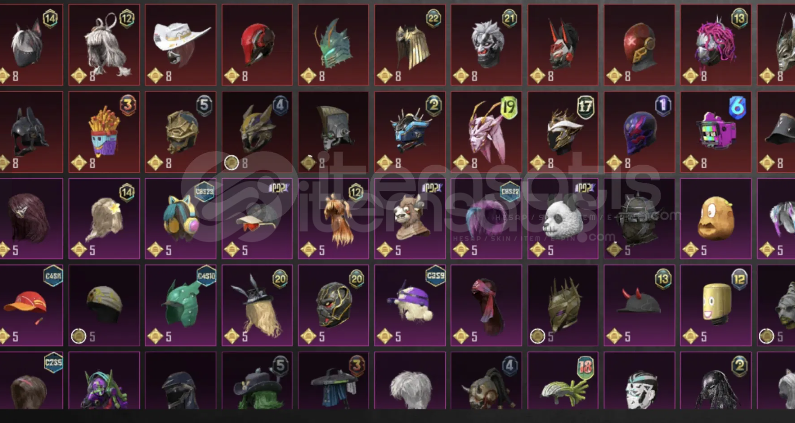Click the white skull mask with headband
795x423 pixels.
[x=639, y=381]
